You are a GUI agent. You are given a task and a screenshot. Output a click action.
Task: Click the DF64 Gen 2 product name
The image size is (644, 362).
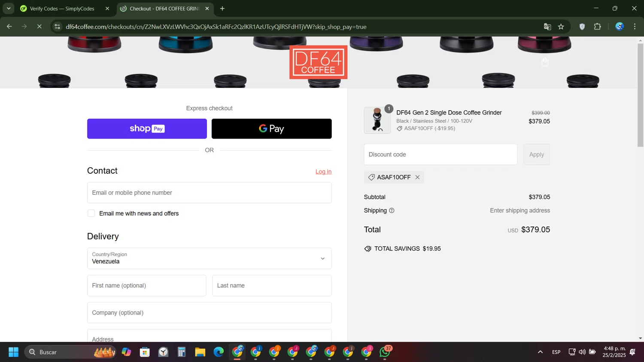click(449, 112)
